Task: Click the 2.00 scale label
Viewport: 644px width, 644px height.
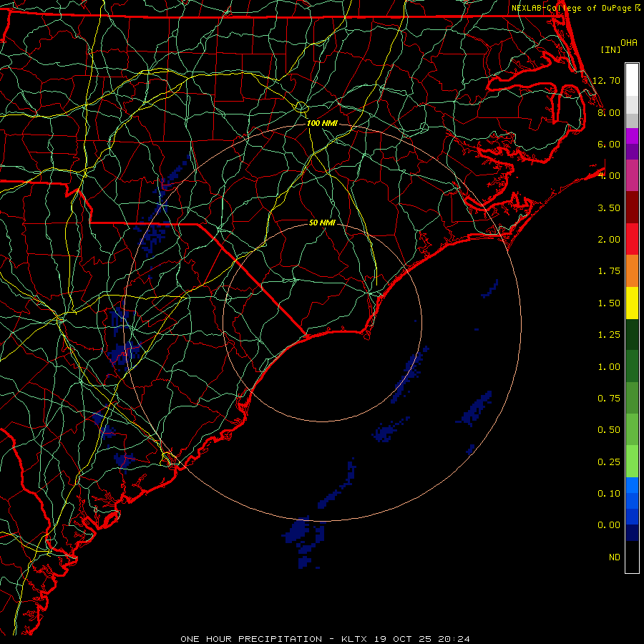Action: coord(609,240)
